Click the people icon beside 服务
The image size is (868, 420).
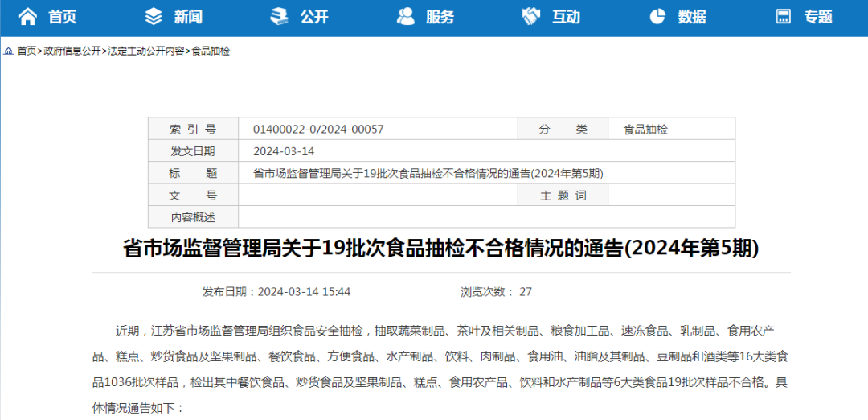click(x=405, y=17)
